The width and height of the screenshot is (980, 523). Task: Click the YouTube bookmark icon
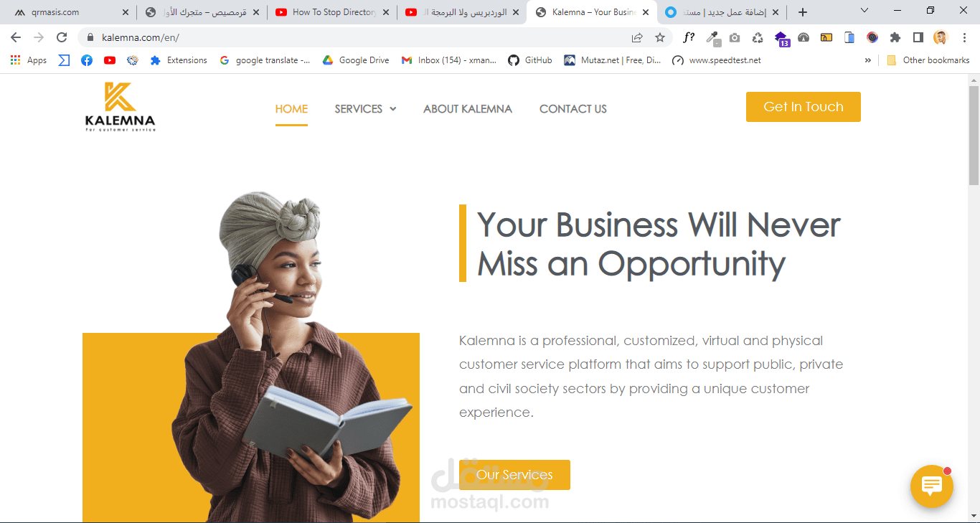tap(110, 60)
